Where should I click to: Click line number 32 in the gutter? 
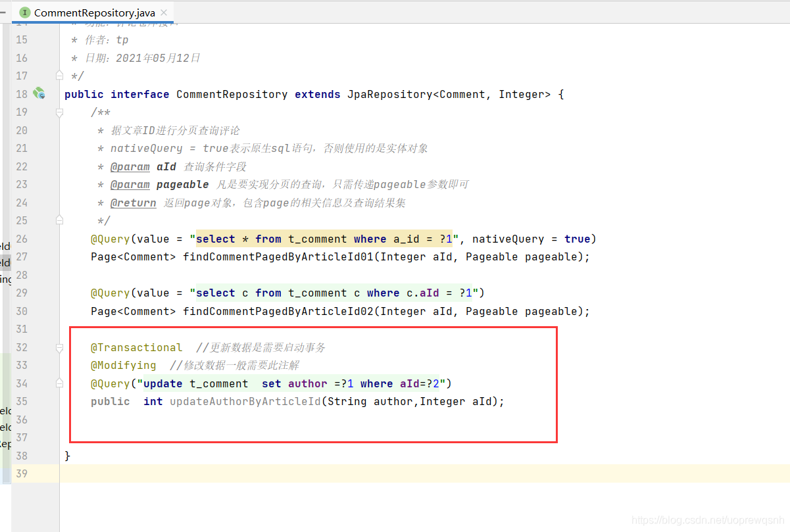[22, 347]
